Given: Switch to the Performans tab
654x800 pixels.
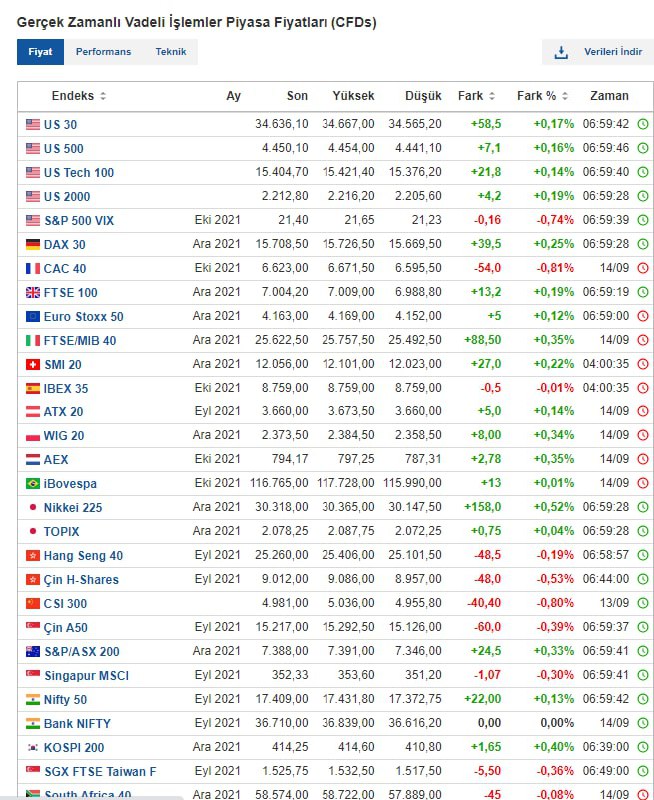Looking at the screenshot, I should point(104,52).
